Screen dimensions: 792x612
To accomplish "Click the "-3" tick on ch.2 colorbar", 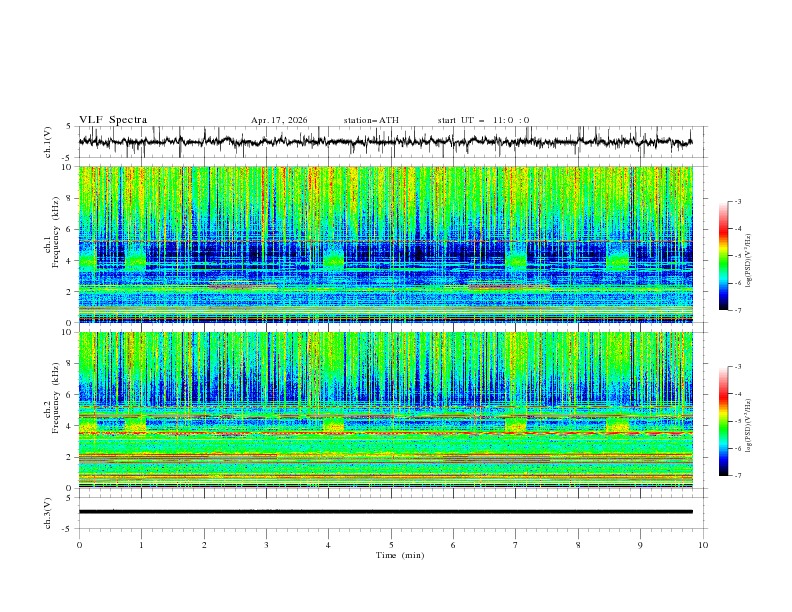I will [737, 367].
